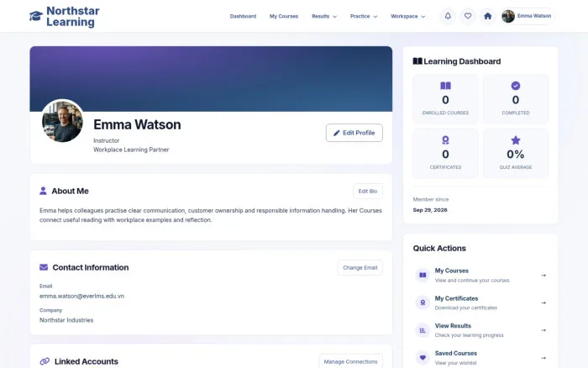This screenshot has height=368, width=588.
Task: Open the My Courses quick action link
Action: (480, 276)
